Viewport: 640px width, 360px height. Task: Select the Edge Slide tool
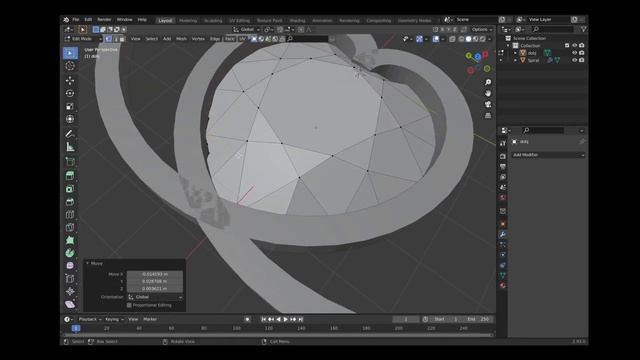point(70,279)
